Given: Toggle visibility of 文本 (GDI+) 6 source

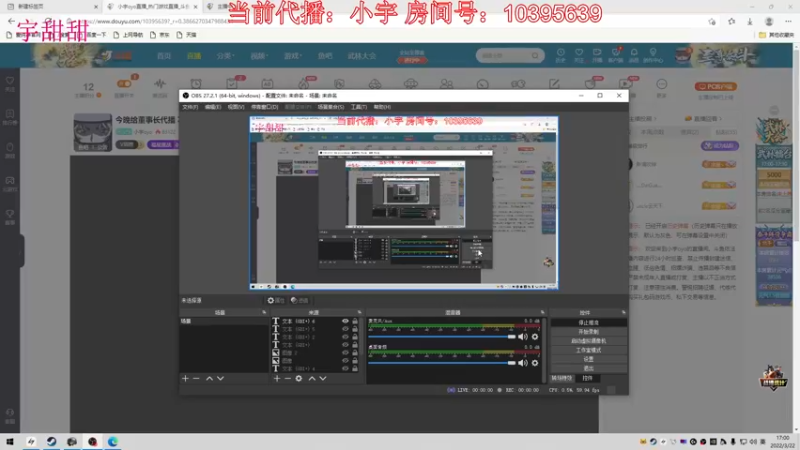Looking at the screenshot, I should (x=345, y=321).
